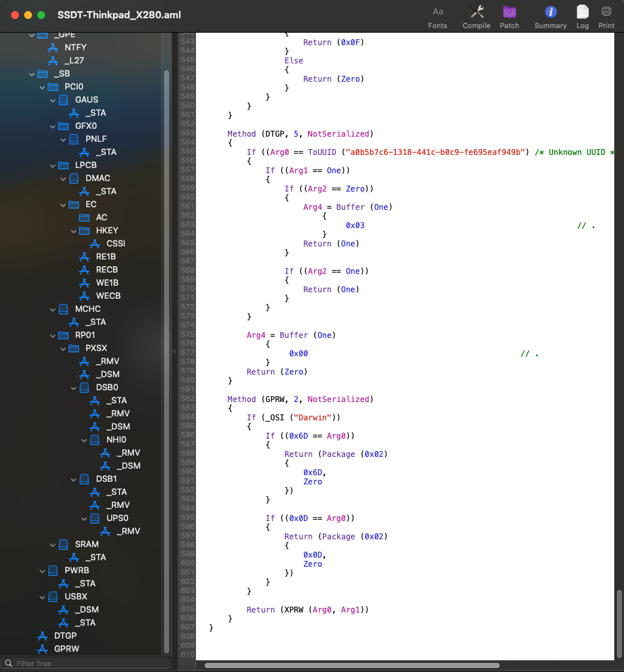Screen dimensions: 624x672
Task: Collapse the PCI0 tree node
Action: click(x=42, y=88)
